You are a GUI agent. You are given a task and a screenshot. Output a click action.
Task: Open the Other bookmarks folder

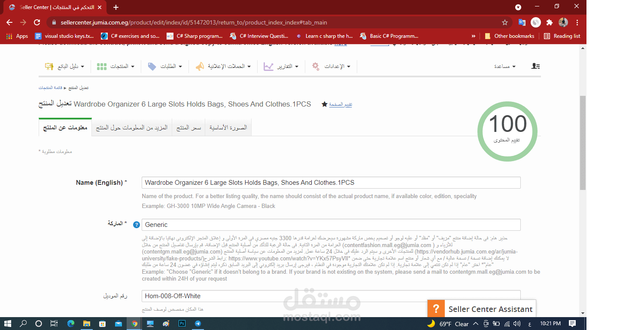(510, 36)
